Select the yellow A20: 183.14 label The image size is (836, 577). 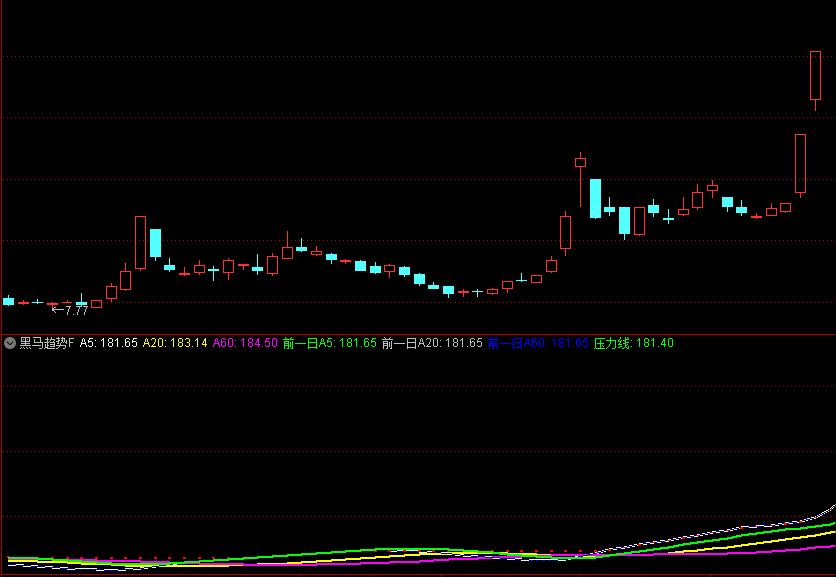coord(175,343)
